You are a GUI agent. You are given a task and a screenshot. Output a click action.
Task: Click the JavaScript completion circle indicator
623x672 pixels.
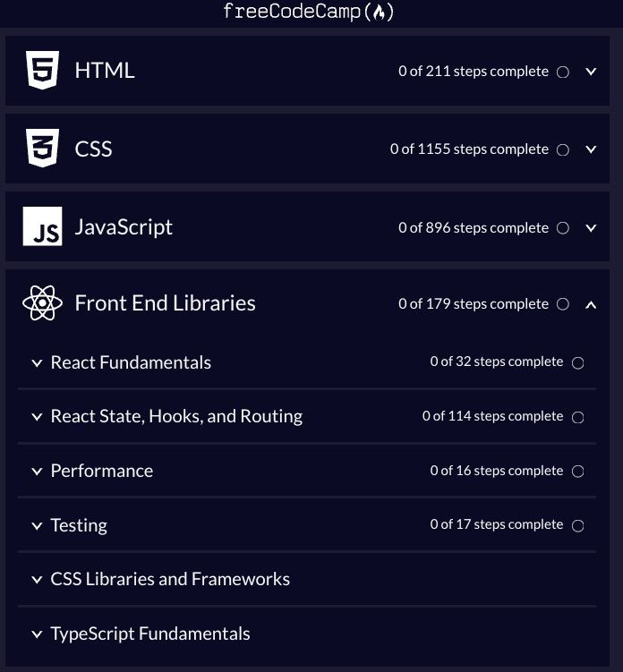[x=562, y=228]
